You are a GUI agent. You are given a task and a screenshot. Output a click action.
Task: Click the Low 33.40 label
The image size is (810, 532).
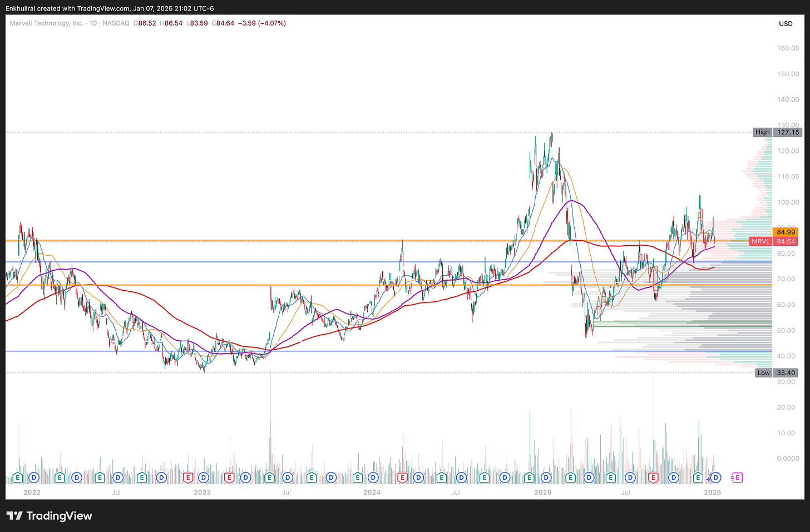click(x=777, y=373)
